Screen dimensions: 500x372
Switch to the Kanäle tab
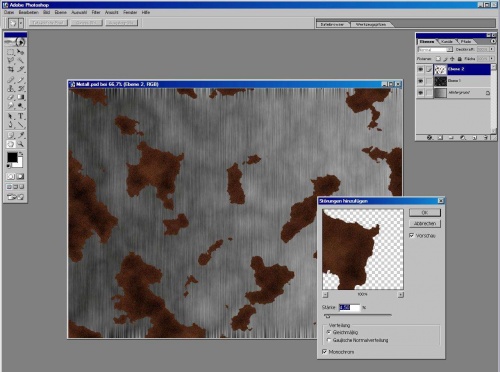[446, 41]
